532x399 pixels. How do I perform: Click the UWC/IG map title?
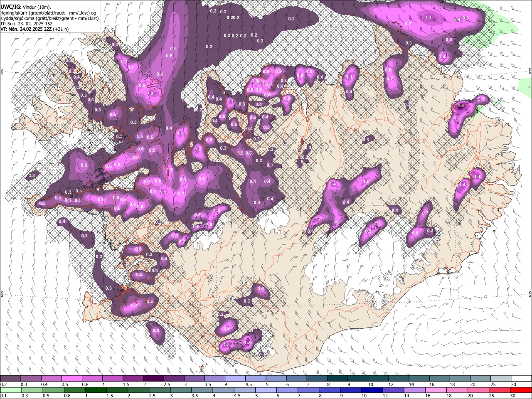pyautogui.click(x=10, y=6)
